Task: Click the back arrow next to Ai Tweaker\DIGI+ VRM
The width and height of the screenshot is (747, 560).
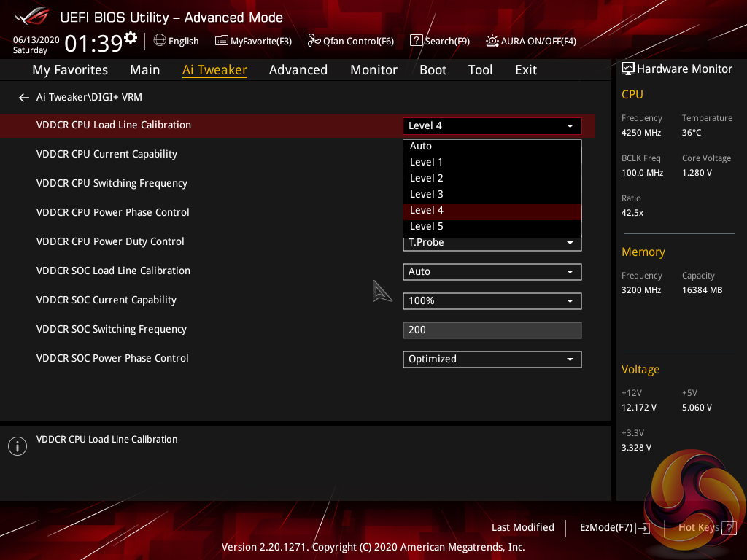Action: pyautogui.click(x=24, y=98)
